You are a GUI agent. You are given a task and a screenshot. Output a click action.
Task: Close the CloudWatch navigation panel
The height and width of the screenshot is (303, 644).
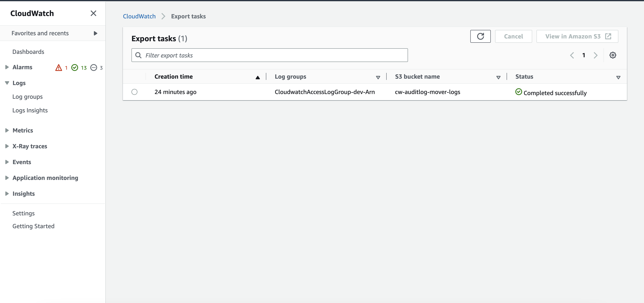[x=93, y=13]
